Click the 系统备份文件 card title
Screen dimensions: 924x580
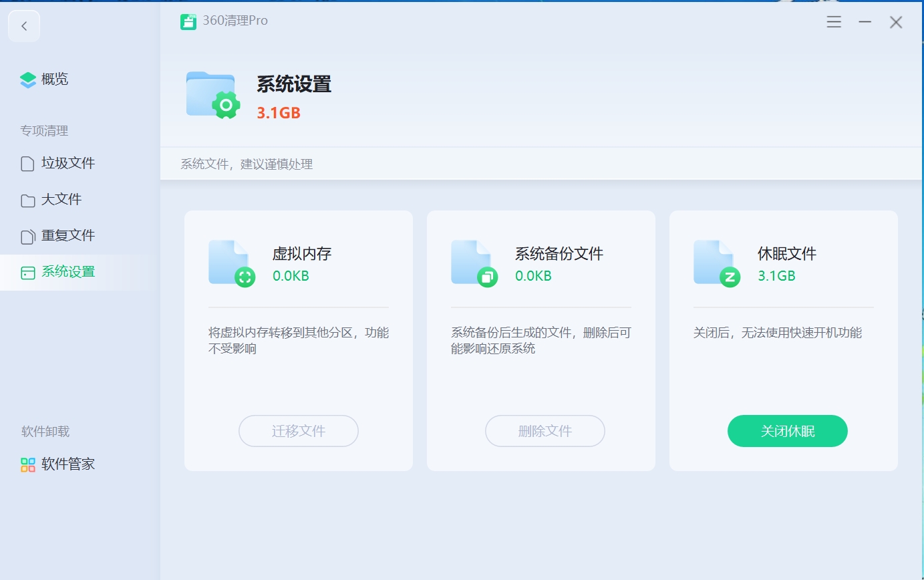559,254
